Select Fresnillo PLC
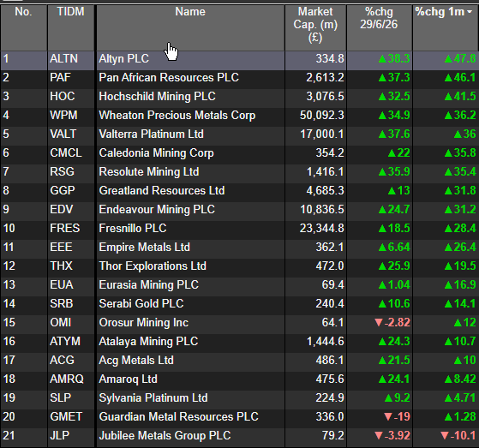This screenshot has height=448, width=479. coord(133,229)
